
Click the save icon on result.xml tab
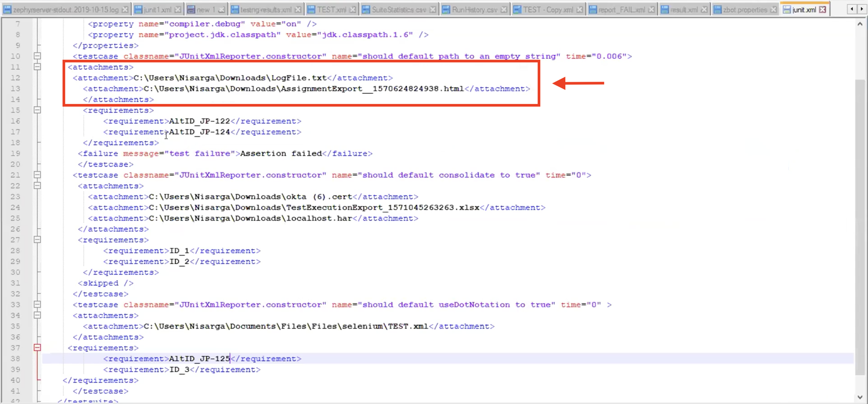coord(664,10)
